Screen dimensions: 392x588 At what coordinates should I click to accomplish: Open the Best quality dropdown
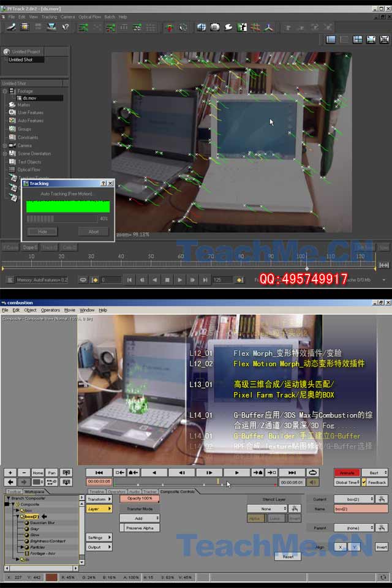point(375,472)
